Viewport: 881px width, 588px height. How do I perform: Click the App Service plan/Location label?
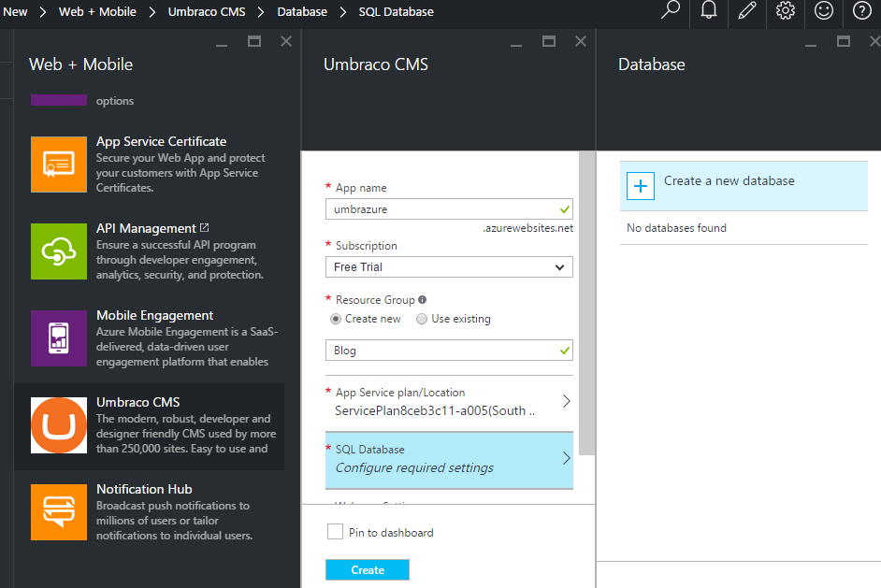[x=400, y=393]
